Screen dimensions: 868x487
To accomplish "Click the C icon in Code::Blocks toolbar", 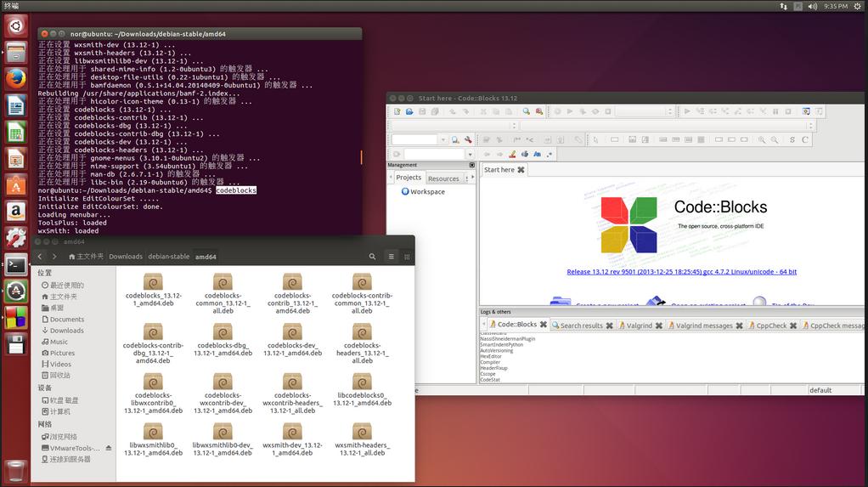I will (x=805, y=139).
